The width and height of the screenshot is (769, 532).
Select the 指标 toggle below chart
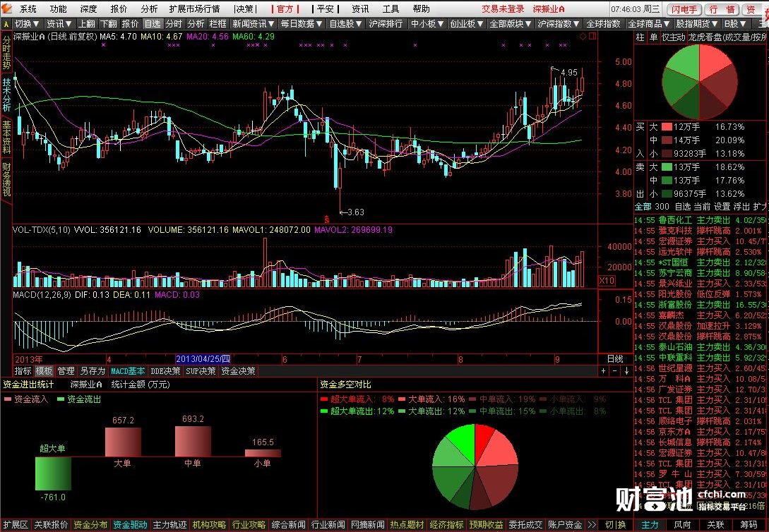(23, 371)
